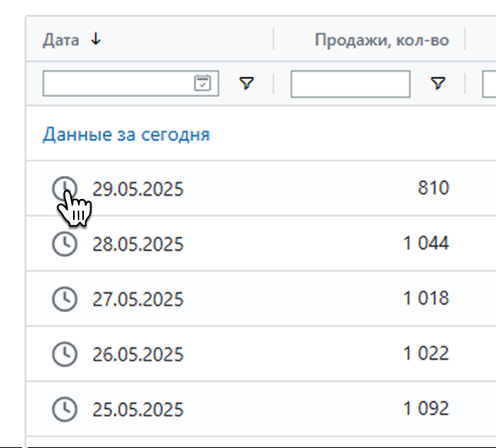Open the Данные за сегодня link

126,134
